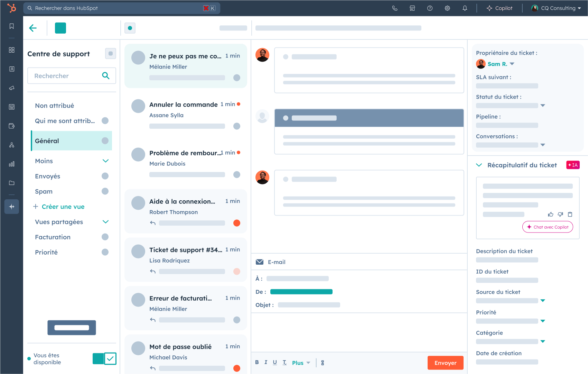Open the marketplace icon in top bar
Screen dimensions: 588x374
(x=412, y=8)
